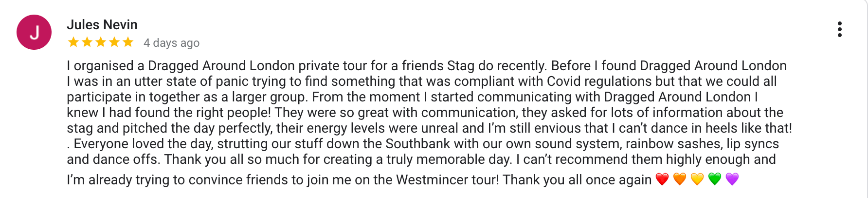Click the second gold rating star

coord(87,42)
